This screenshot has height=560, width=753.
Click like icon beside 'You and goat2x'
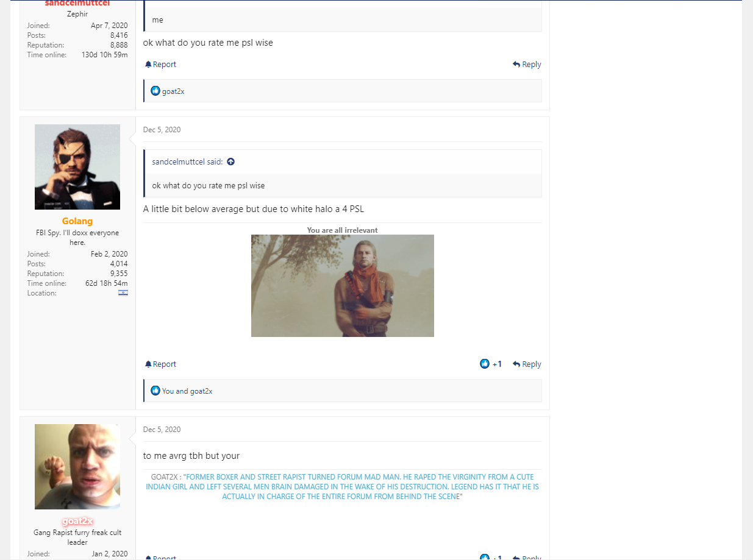tap(155, 391)
